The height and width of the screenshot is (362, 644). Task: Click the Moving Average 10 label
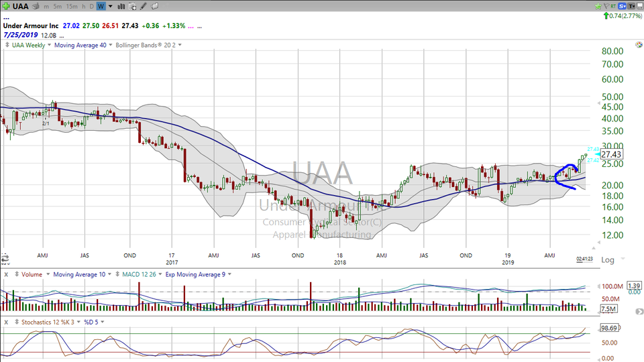pos(79,274)
